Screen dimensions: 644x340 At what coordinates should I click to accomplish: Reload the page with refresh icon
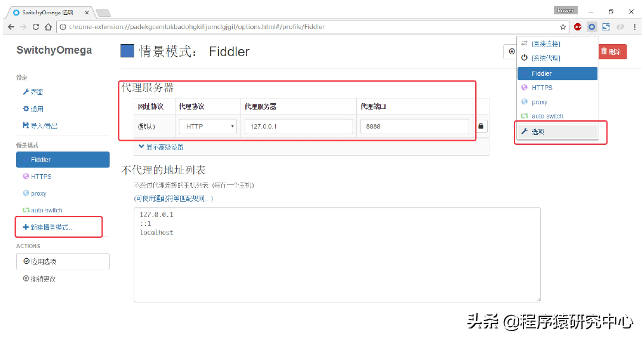pyautogui.click(x=36, y=27)
